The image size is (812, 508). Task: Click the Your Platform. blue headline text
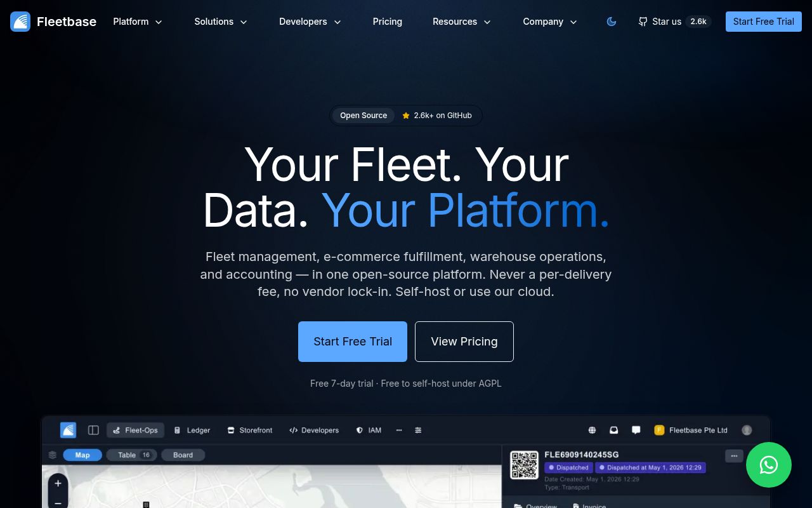466,210
